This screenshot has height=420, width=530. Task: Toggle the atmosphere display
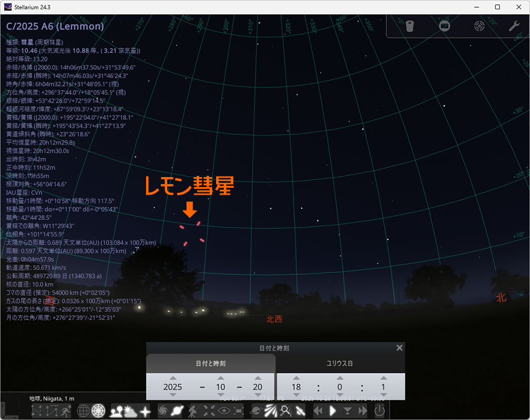tap(130, 411)
